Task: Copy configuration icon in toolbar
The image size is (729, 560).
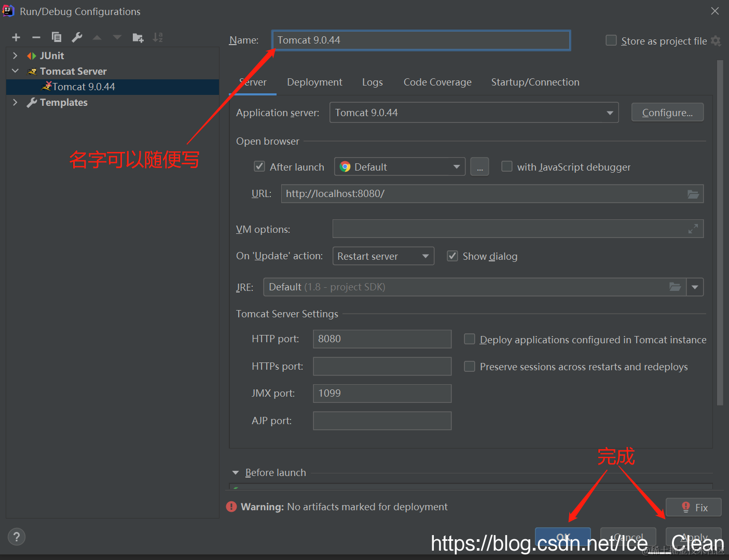Action: click(57, 37)
